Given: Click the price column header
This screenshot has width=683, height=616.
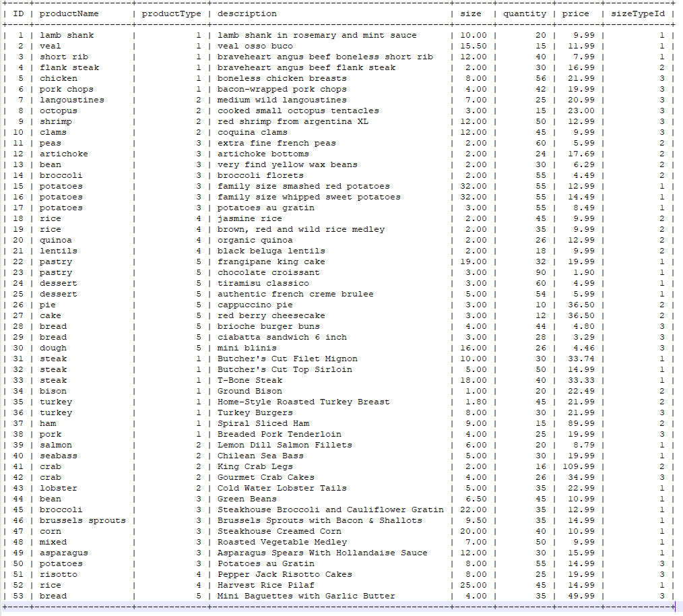Looking at the screenshot, I should [575, 13].
